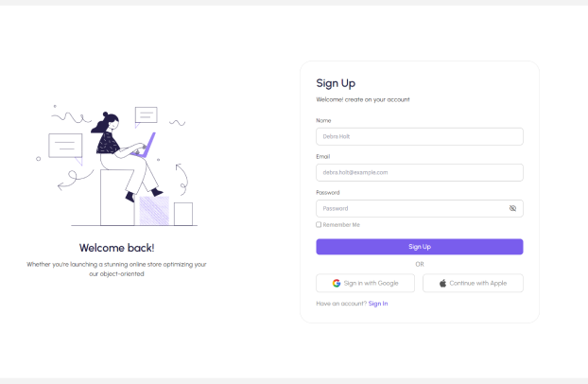
Task: Click the Sign Up heading
Action: click(336, 83)
